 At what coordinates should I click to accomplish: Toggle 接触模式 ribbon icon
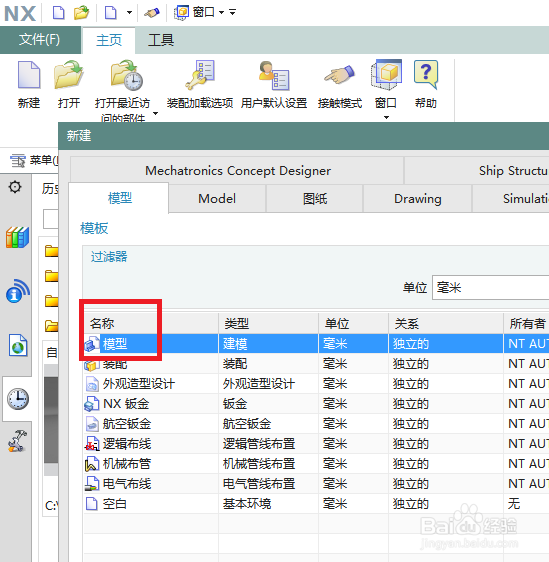tap(339, 75)
